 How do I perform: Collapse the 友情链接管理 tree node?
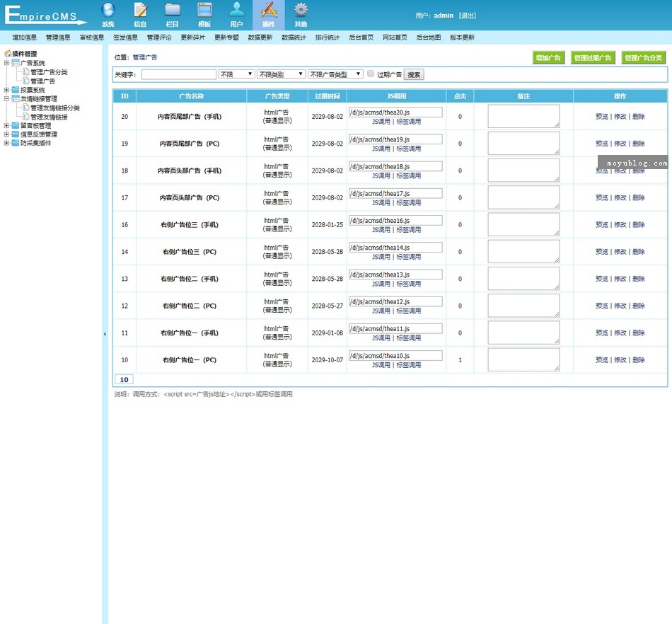point(6,98)
